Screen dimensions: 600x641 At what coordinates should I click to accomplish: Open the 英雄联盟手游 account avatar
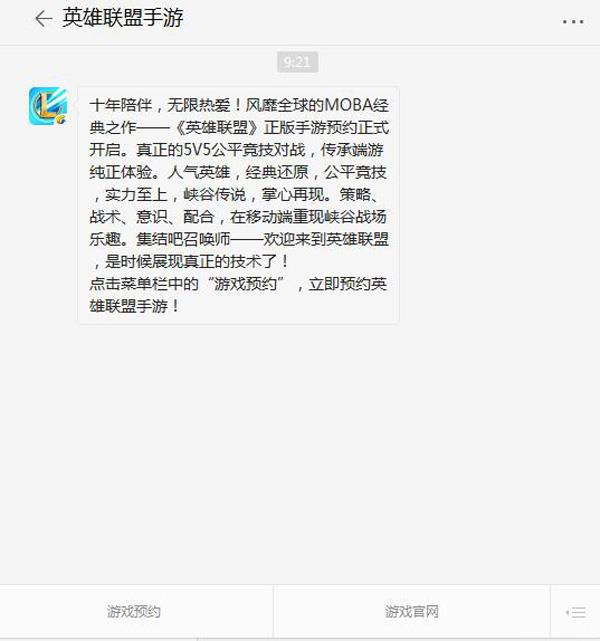point(48,106)
